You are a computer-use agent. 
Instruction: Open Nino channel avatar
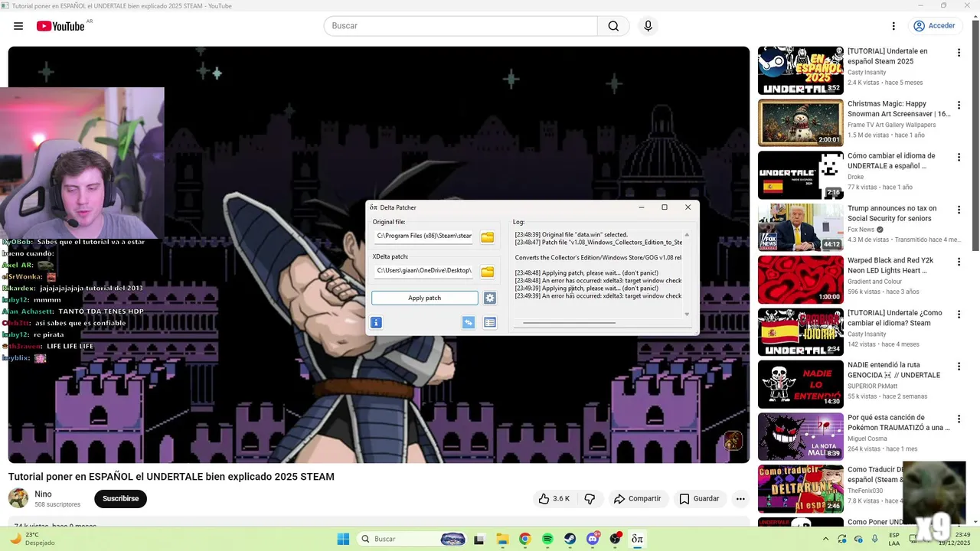point(18,499)
